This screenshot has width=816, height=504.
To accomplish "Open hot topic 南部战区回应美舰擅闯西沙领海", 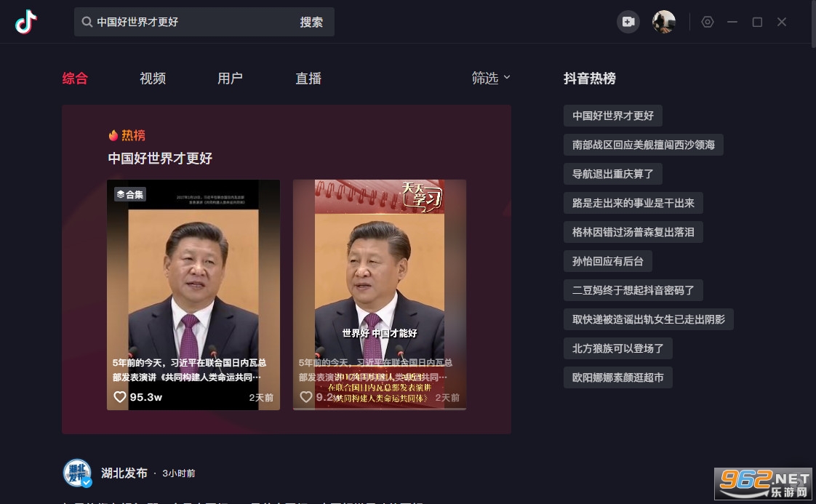I will 643,145.
